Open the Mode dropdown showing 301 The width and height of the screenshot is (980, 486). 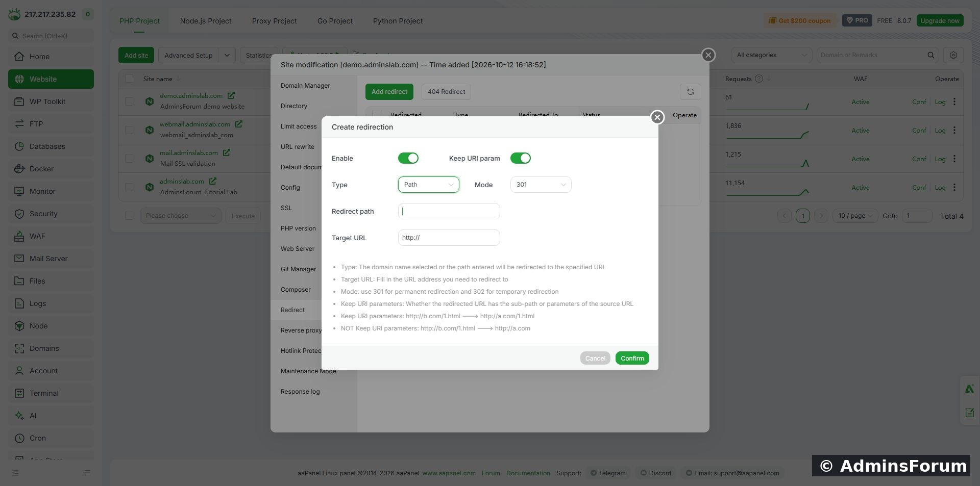point(541,185)
